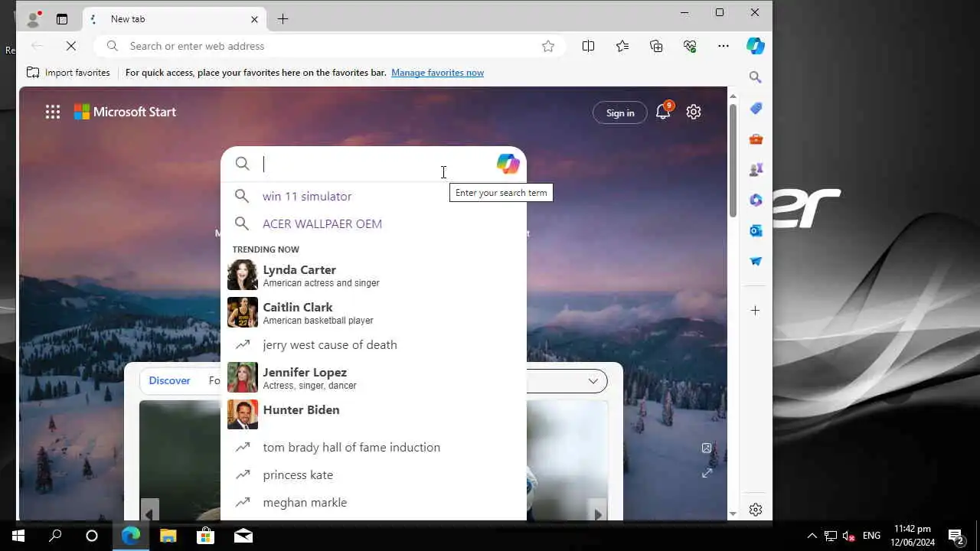The width and height of the screenshot is (980, 551).
Task: Click Manage favorites now link
Action: [437, 73]
